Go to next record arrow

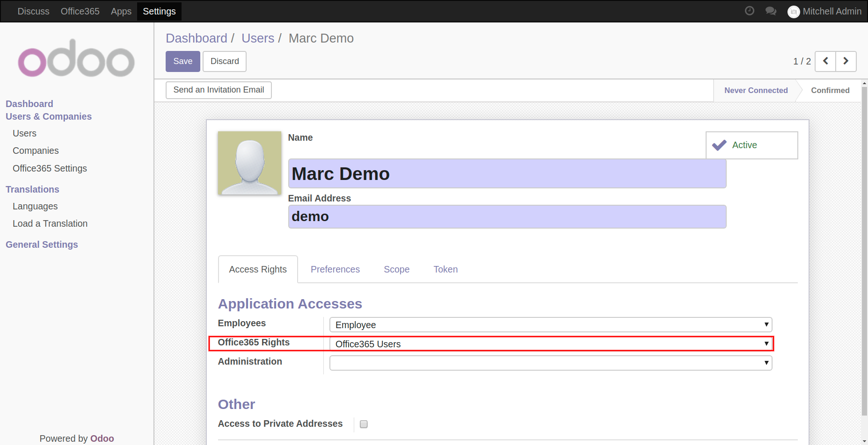point(846,61)
